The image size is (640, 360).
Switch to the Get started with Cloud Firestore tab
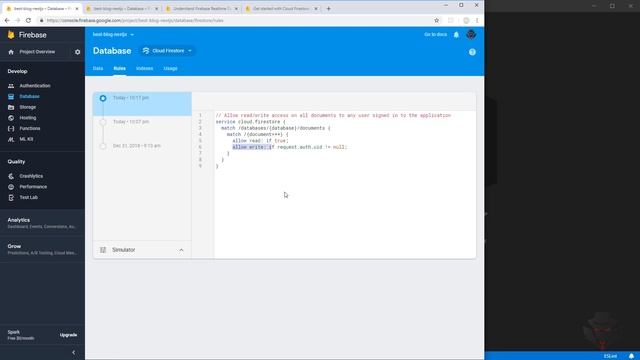pyautogui.click(x=282, y=9)
